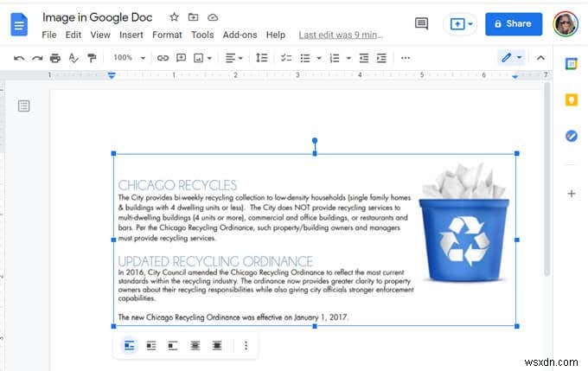Collapse the menus with the up chevron
Screen dimensions: 588x371
click(x=540, y=58)
